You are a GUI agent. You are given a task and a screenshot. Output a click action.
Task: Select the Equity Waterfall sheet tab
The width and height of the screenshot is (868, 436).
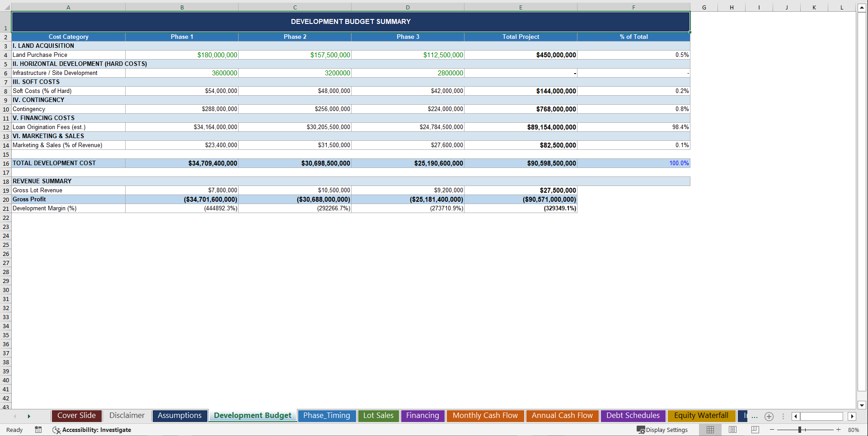click(701, 416)
